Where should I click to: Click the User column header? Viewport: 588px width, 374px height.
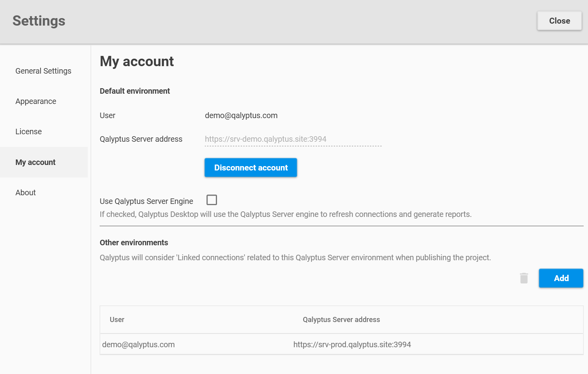[117, 319]
